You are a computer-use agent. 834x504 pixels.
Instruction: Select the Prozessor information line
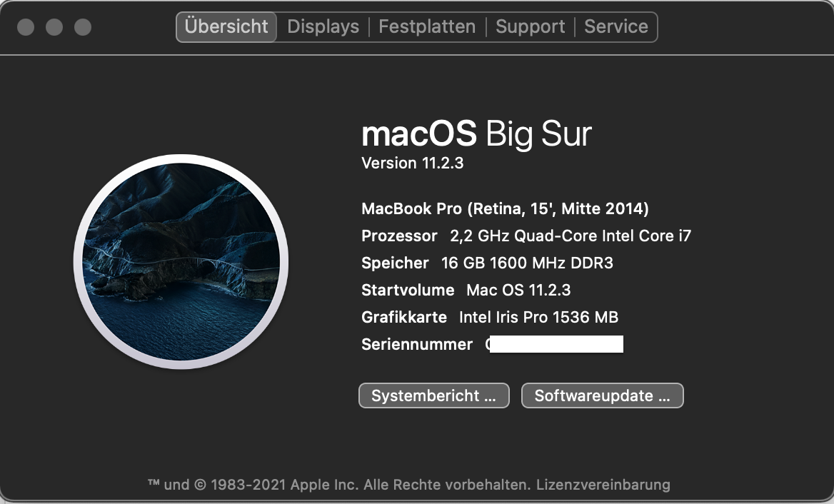(x=526, y=236)
